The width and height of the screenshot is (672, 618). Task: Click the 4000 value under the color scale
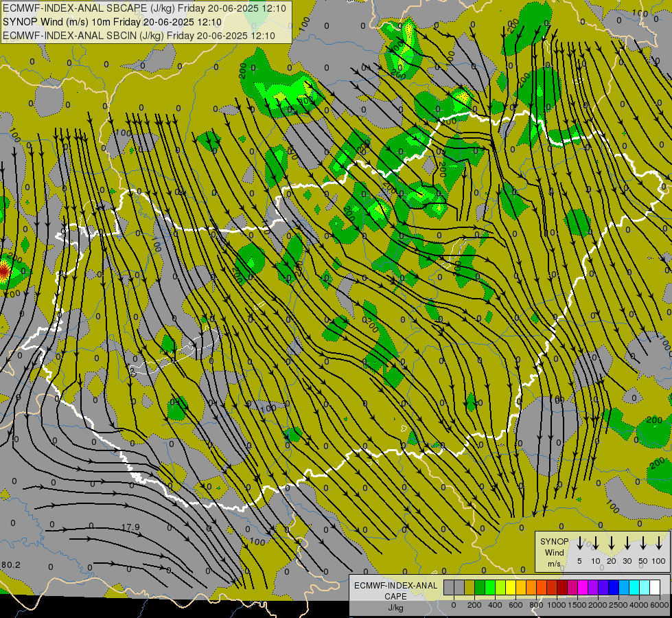tap(639, 605)
